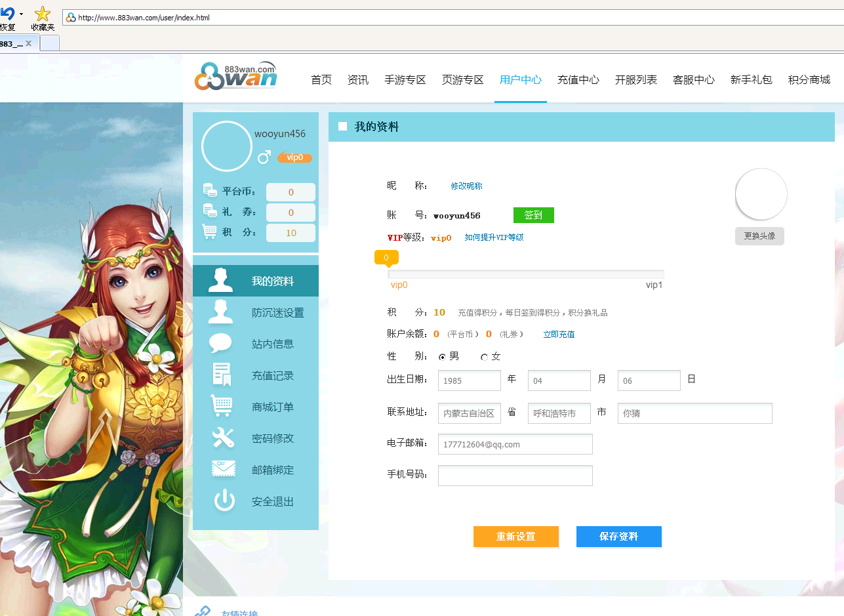Viewport: 844px width, 616px height.
Task: Click the 883wan site logo
Action: pyautogui.click(x=235, y=76)
